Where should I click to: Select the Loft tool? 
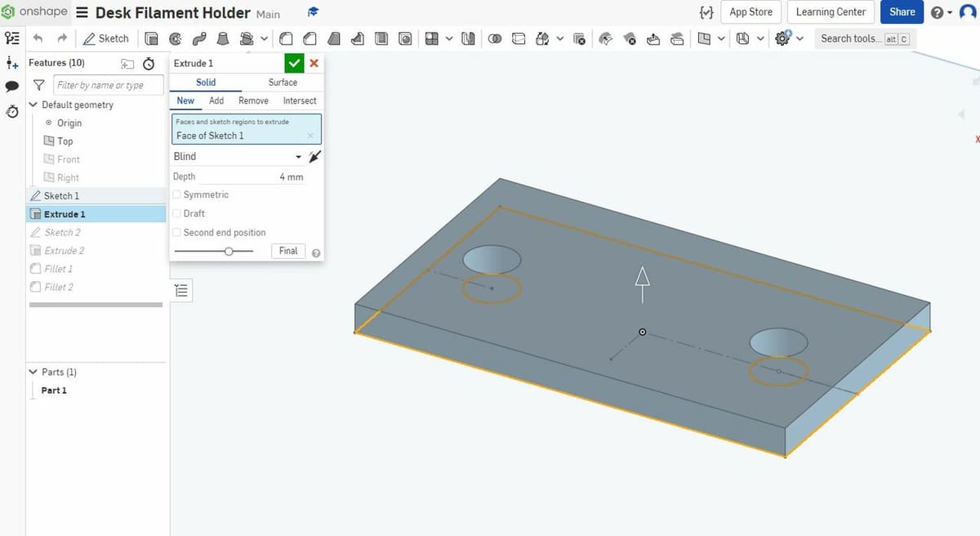[x=222, y=38]
